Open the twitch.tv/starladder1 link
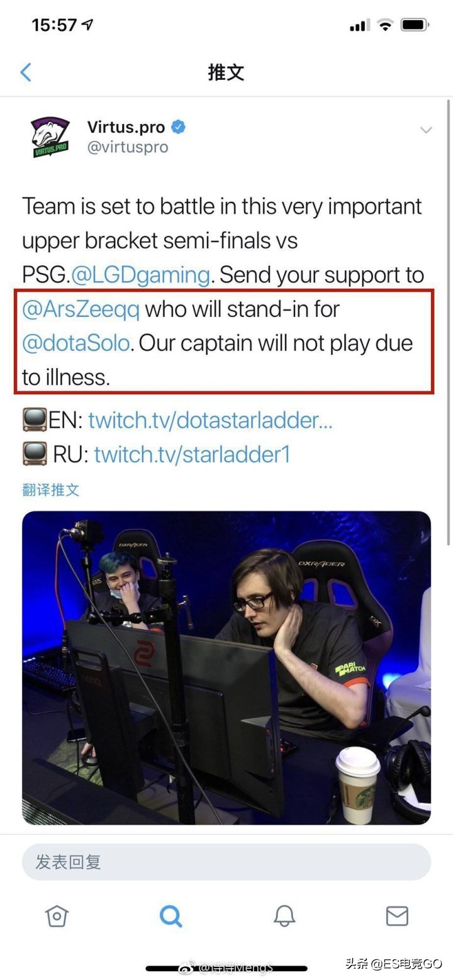453x980 pixels. click(x=192, y=454)
